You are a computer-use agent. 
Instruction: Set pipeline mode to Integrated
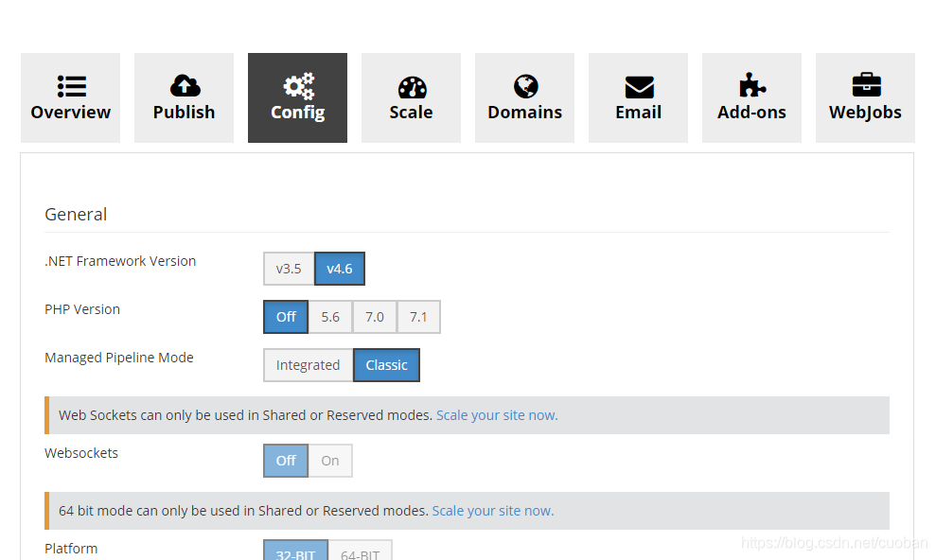(x=308, y=365)
